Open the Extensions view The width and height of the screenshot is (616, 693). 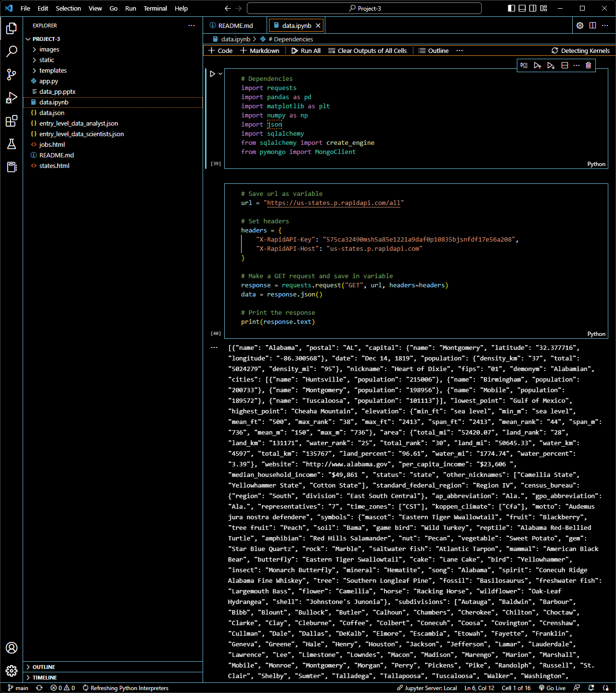coord(12,121)
